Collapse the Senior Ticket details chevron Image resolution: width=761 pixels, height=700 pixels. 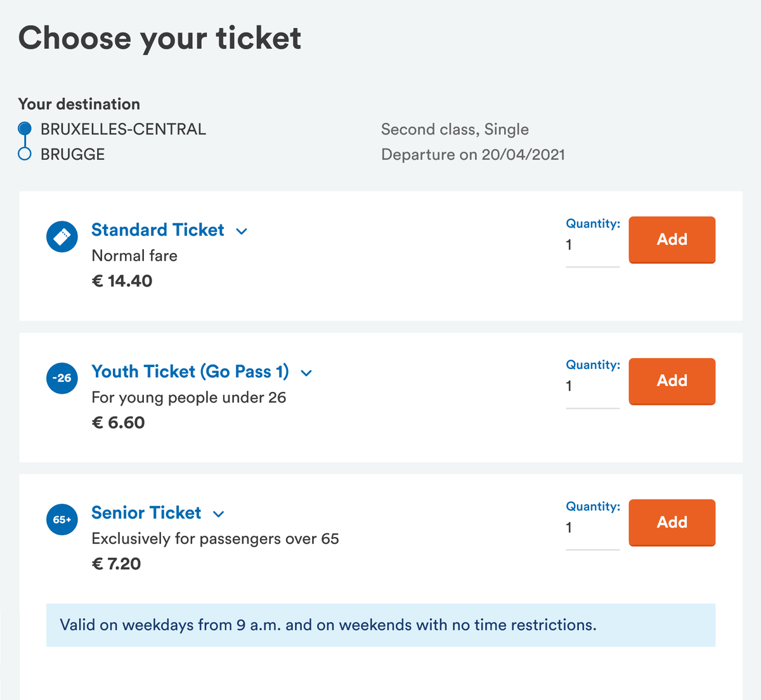pos(219,514)
